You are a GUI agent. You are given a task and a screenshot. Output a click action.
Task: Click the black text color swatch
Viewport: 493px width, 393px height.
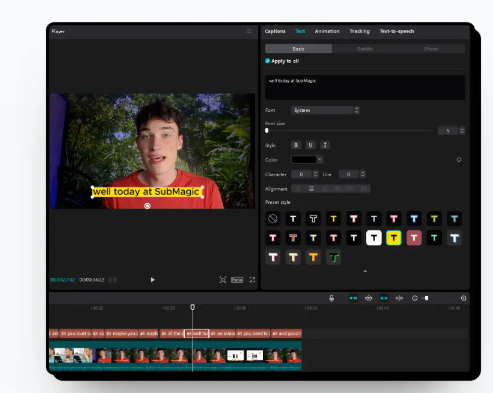tap(304, 159)
